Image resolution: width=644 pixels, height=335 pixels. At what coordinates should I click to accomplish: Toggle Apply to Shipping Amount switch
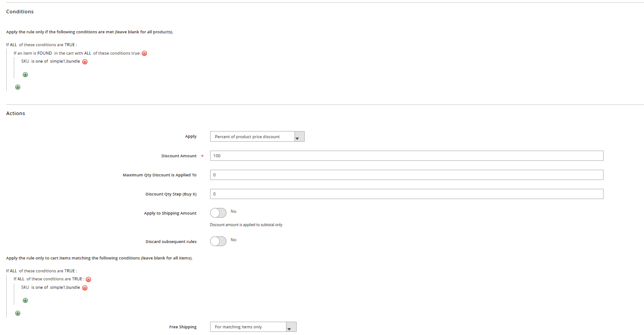(x=218, y=213)
